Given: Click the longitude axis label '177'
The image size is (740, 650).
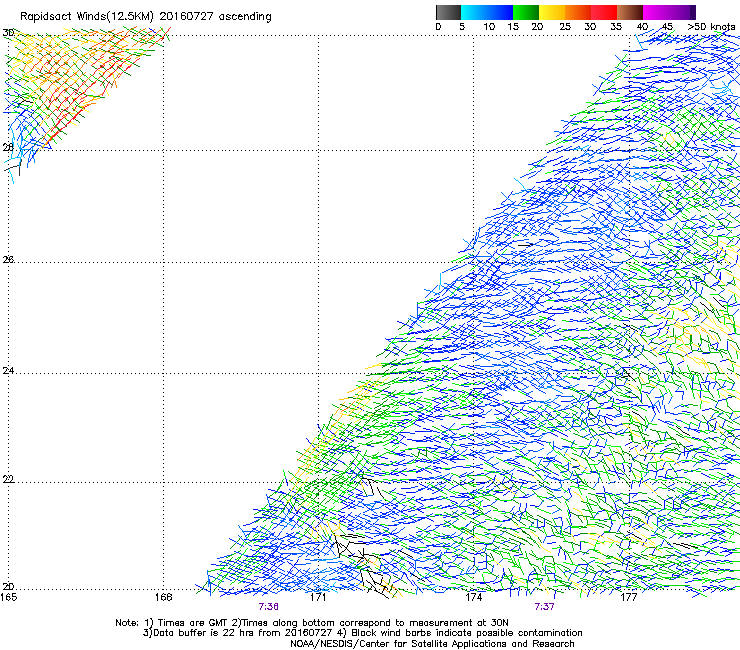Looking at the screenshot, I should [629, 598].
